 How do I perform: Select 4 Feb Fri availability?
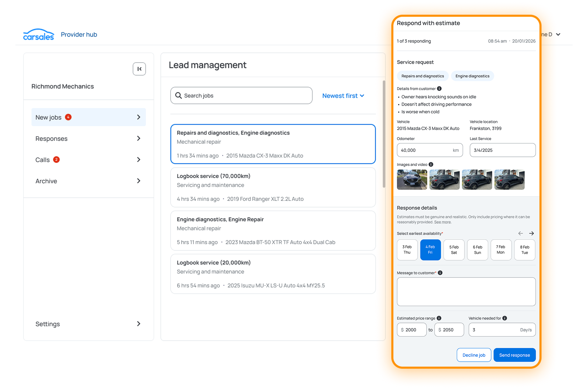(430, 250)
